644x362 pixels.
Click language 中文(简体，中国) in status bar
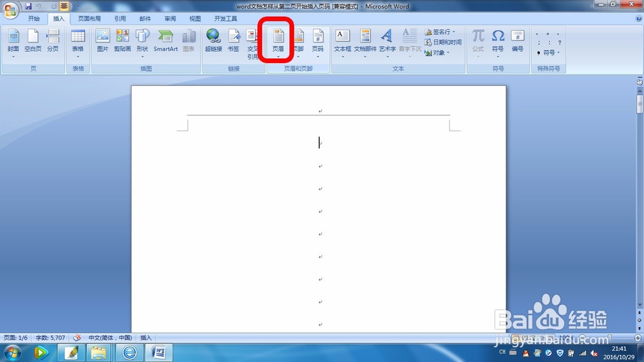point(110,338)
